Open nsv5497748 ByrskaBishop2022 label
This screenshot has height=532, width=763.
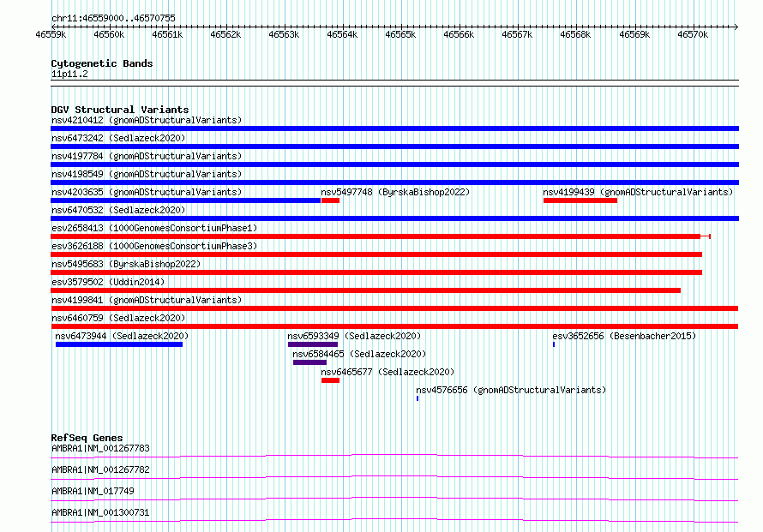coord(395,192)
